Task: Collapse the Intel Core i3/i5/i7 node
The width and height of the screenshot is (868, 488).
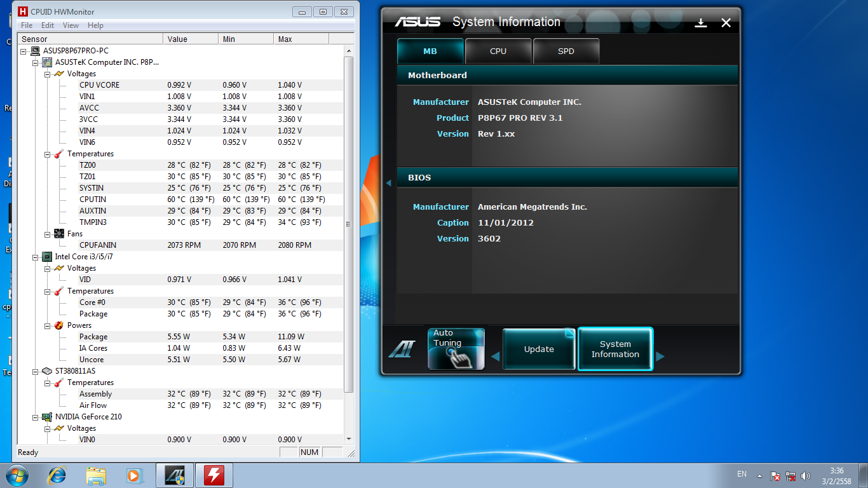Action: click(x=36, y=257)
